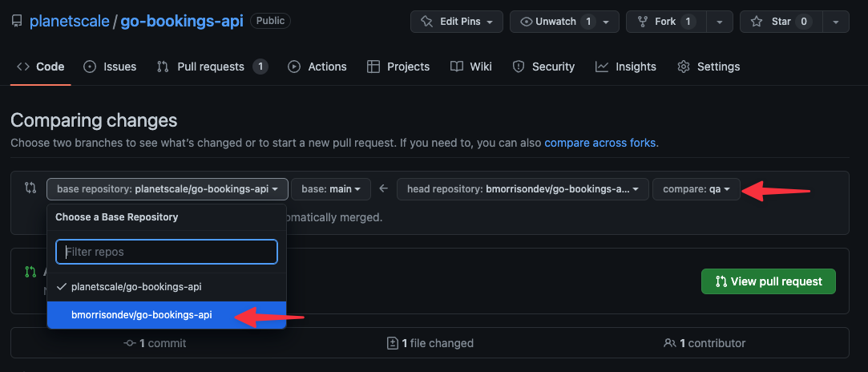This screenshot has width=868, height=372.
Task: Expand the Unwatch caret dropdown
Action: (608, 22)
